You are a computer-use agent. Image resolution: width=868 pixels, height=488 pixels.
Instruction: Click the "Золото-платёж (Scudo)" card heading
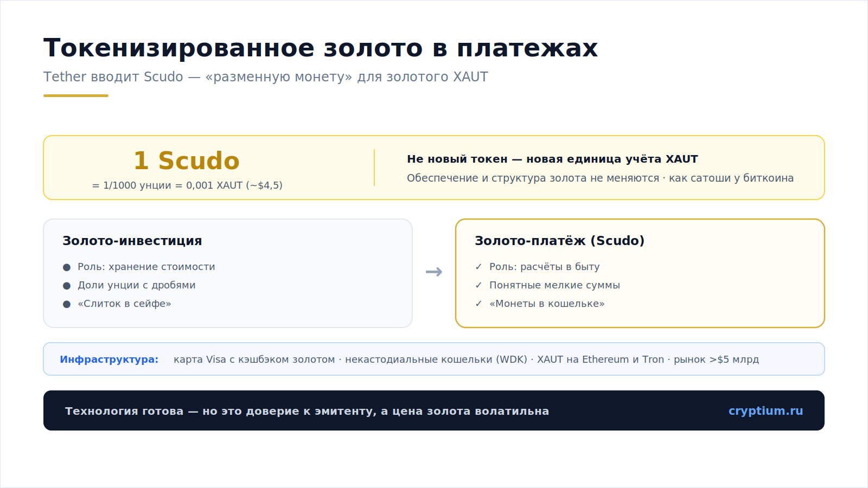(560, 241)
